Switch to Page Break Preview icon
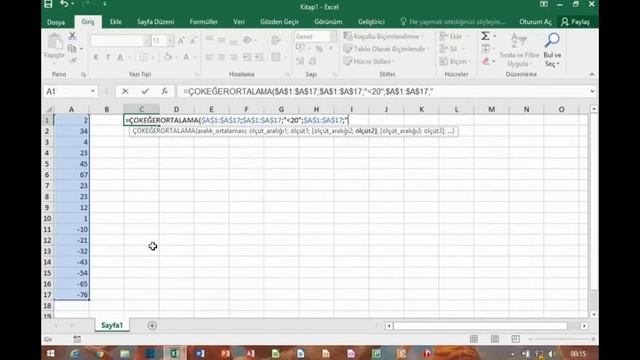 pos(516,339)
